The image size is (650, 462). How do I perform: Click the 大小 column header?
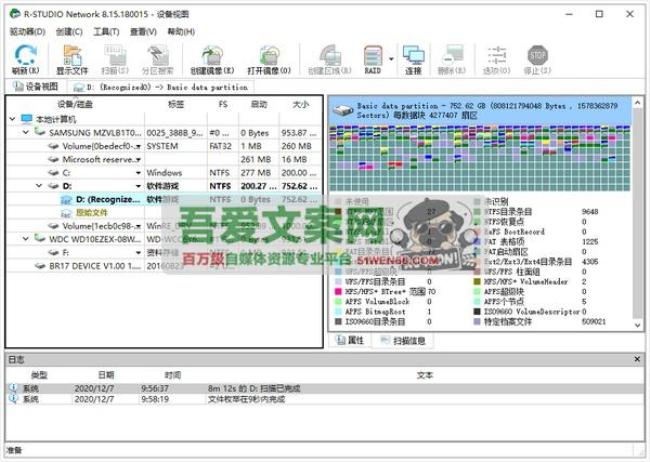(301, 104)
